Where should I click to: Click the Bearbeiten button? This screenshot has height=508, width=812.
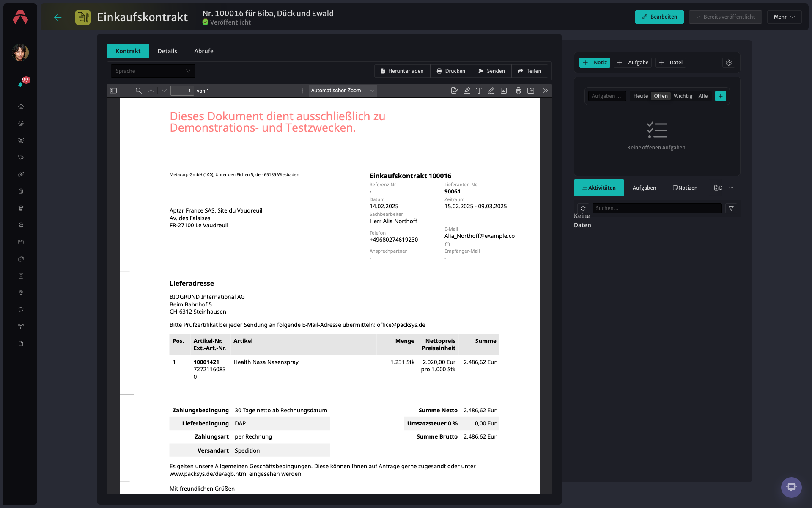[x=659, y=17]
